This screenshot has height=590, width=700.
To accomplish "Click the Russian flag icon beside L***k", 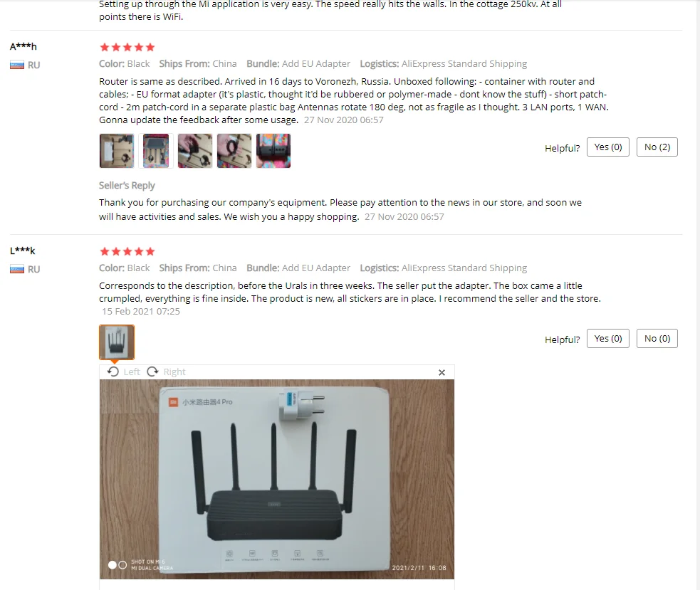I will tap(17, 270).
